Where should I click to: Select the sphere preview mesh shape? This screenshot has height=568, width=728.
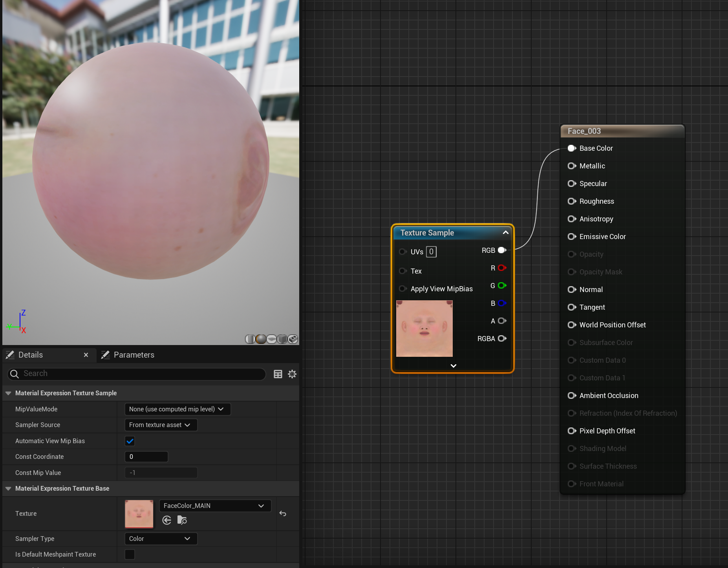point(260,339)
